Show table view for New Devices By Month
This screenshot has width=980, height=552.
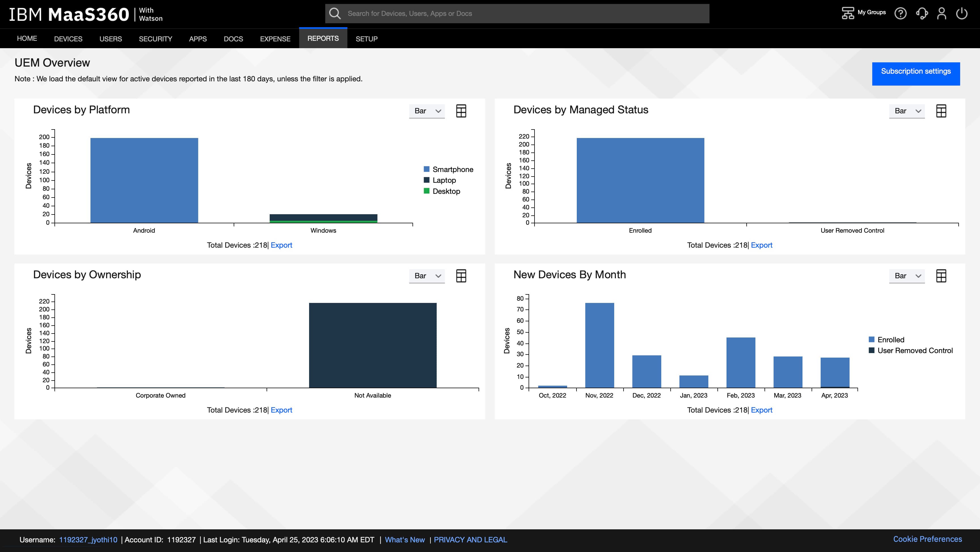coord(941,276)
